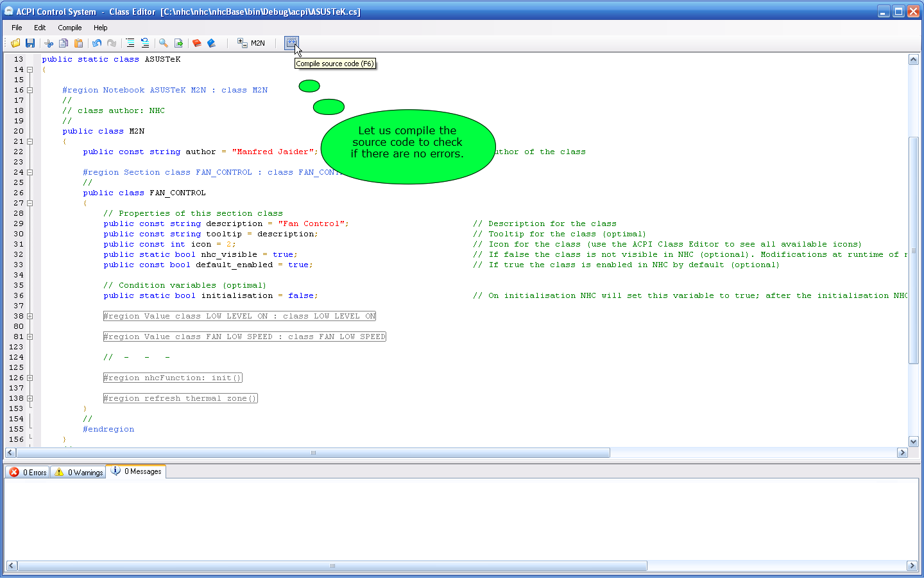Open the Compile menu
924x578 pixels.
[69, 28]
